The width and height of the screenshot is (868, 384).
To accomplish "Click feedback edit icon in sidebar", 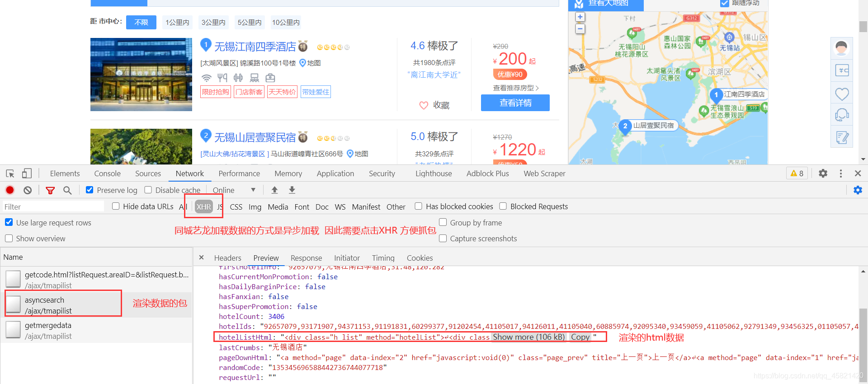I will (x=841, y=137).
